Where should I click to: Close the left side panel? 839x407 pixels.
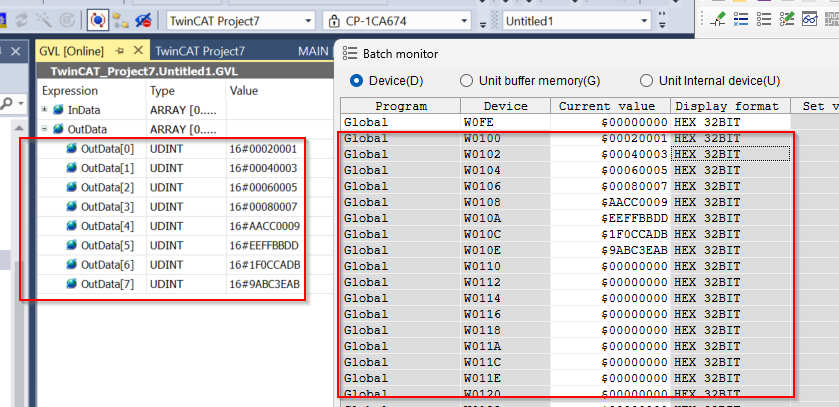pos(16,51)
